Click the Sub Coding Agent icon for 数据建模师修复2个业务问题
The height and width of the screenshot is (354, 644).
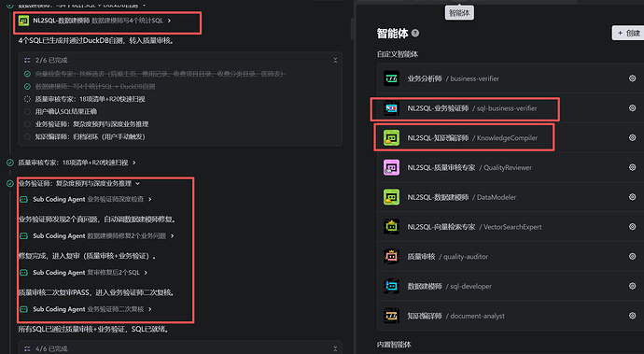click(x=24, y=235)
